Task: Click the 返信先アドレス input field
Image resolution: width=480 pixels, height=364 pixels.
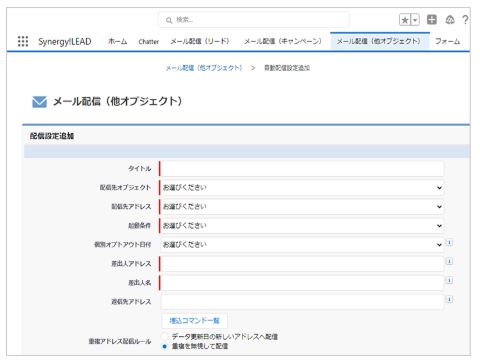Action: [x=302, y=302]
